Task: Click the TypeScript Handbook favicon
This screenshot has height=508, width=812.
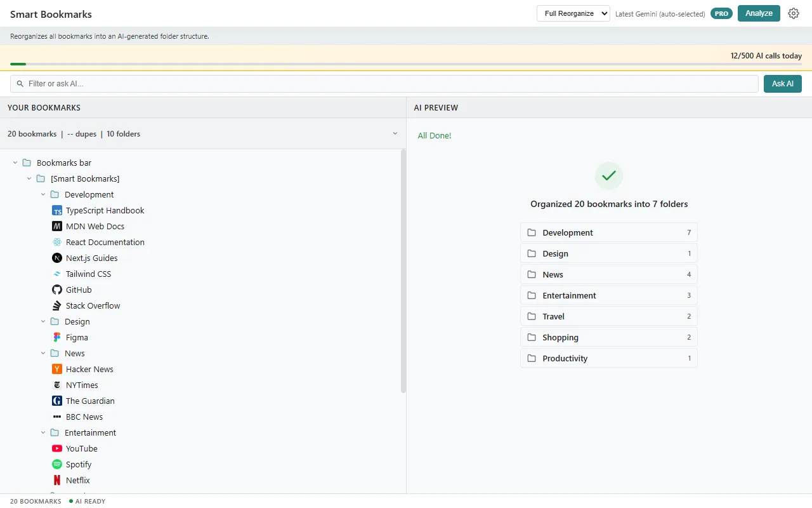Action: pyautogui.click(x=57, y=210)
